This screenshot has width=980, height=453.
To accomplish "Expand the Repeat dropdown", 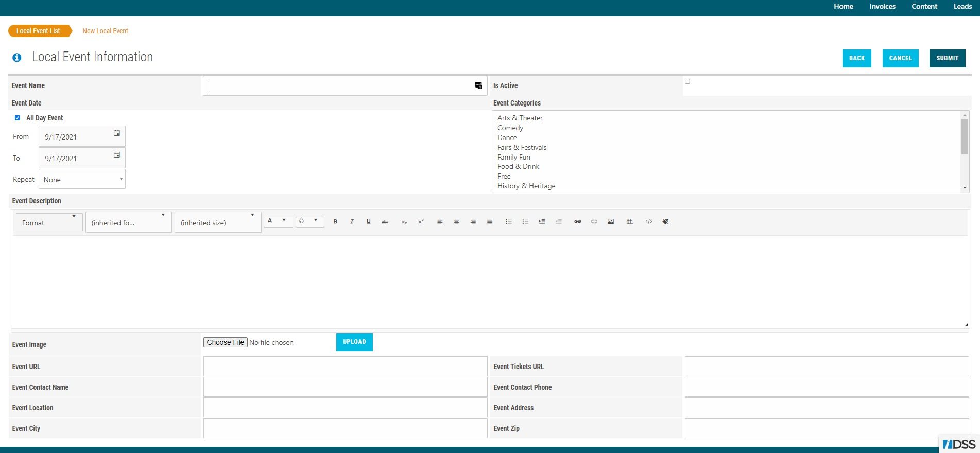I will 82,179.
